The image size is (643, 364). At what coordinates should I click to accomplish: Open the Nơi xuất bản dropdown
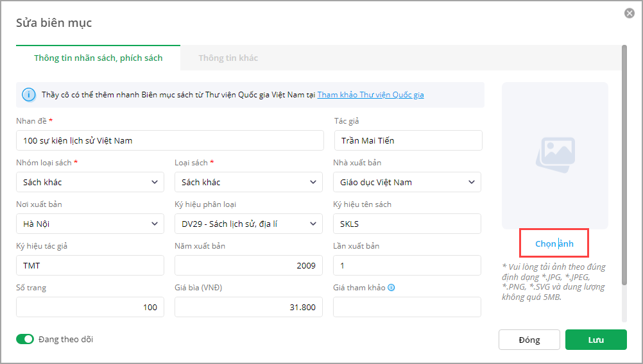click(90, 224)
